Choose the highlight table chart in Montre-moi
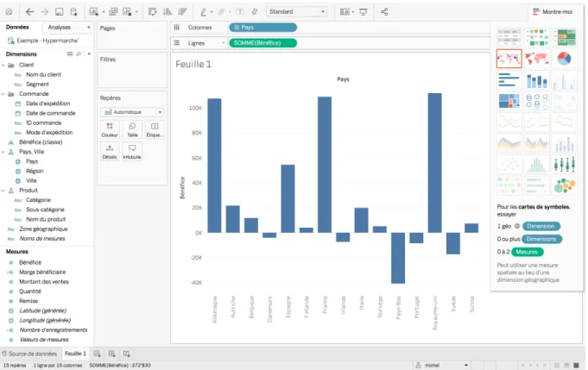 pos(565,37)
